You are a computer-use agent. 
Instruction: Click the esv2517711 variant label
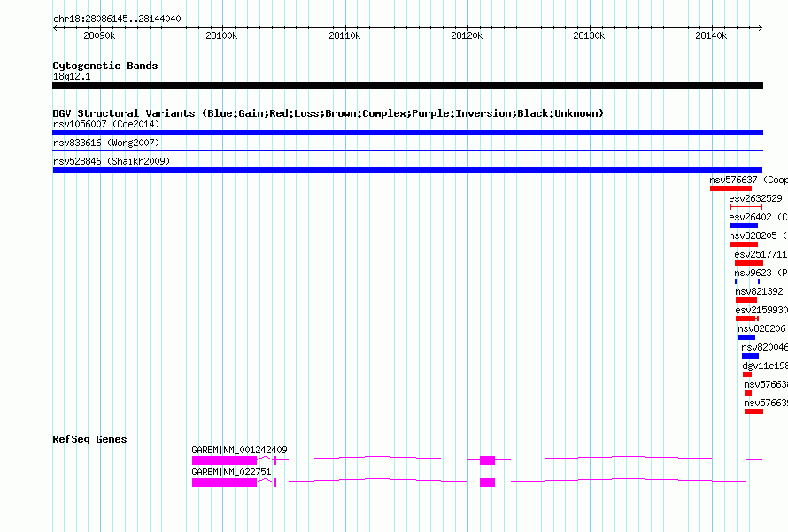[x=761, y=254]
